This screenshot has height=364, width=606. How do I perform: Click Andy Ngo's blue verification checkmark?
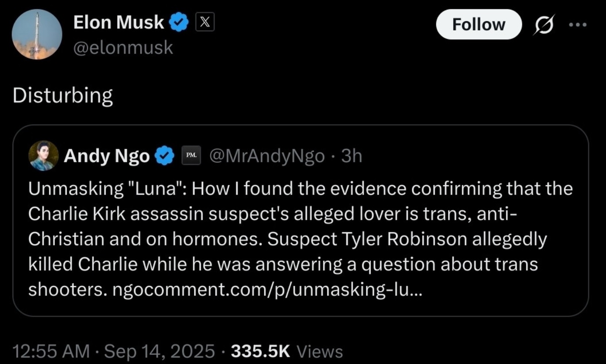click(x=164, y=155)
